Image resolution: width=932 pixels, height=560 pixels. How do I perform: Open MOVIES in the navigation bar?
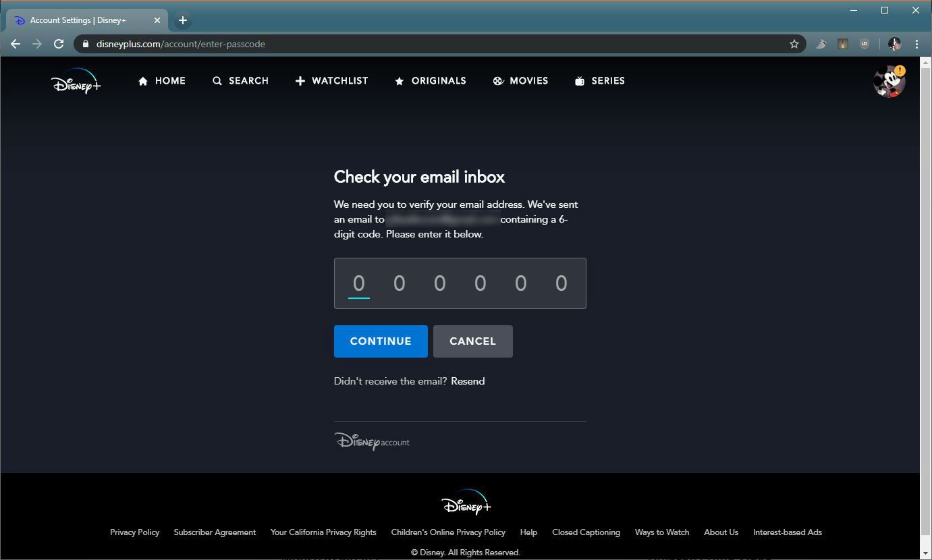click(520, 81)
